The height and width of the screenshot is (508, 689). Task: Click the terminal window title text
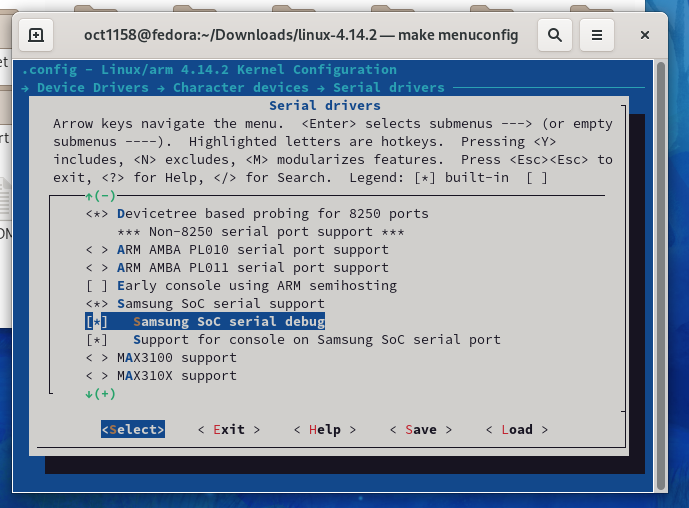pyautogui.click(x=301, y=35)
